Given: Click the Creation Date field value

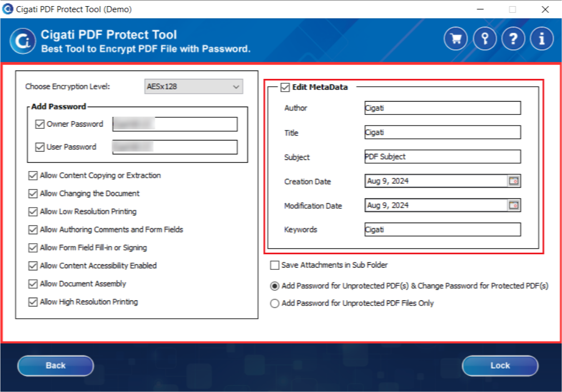Looking at the screenshot, I should tap(436, 181).
